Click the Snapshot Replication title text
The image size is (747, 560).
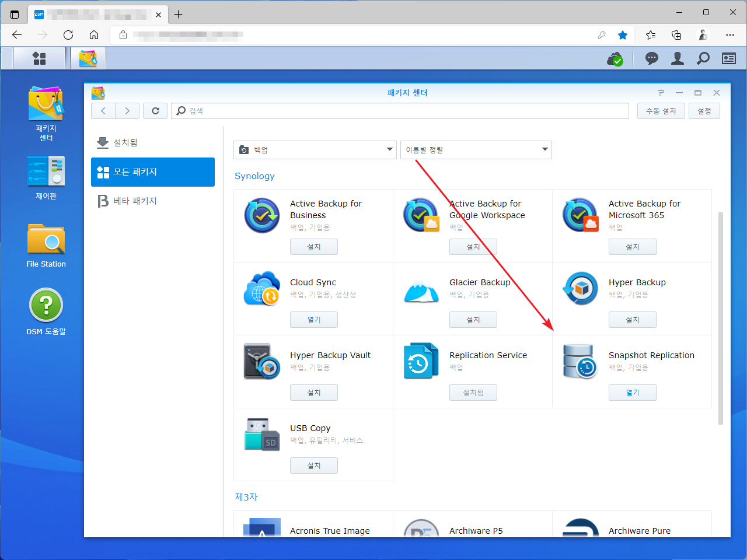pos(651,355)
